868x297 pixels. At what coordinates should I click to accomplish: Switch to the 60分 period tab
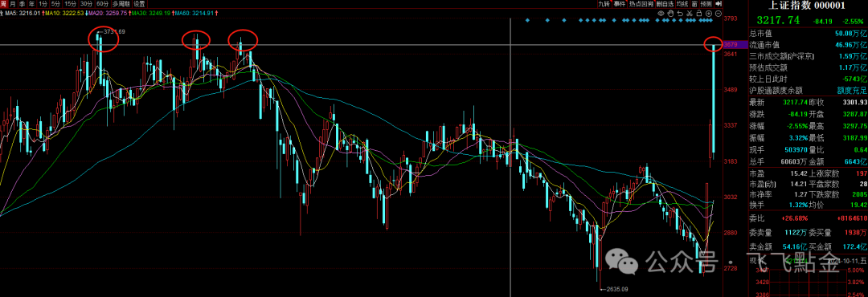[x=102, y=4]
